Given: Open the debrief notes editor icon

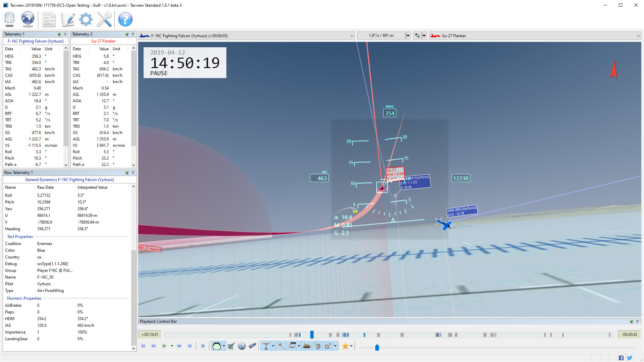Looking at the screenshot, I should tap(68, 19).
